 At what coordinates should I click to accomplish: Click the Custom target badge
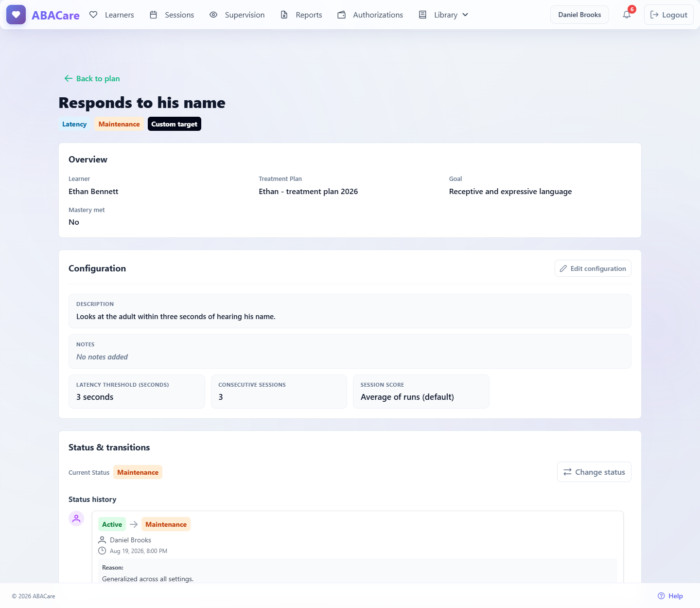tap(175, 124)
